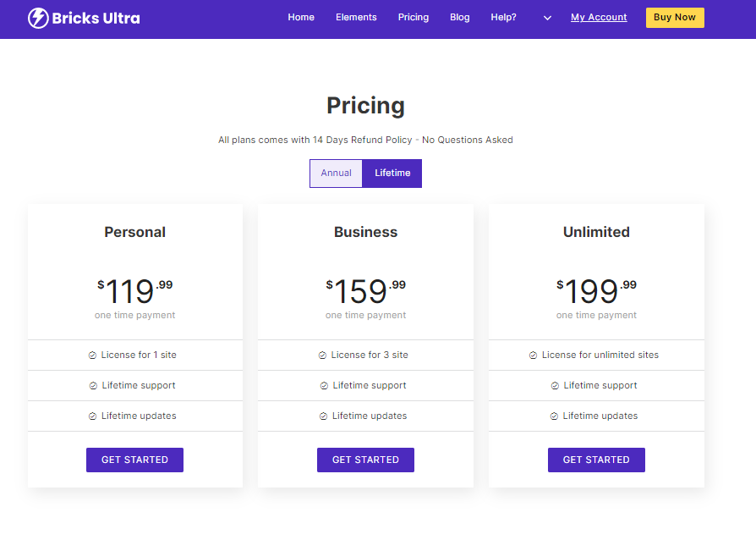
Task: Click check icon beside License for 1 site
Action: tap(93, 355)
